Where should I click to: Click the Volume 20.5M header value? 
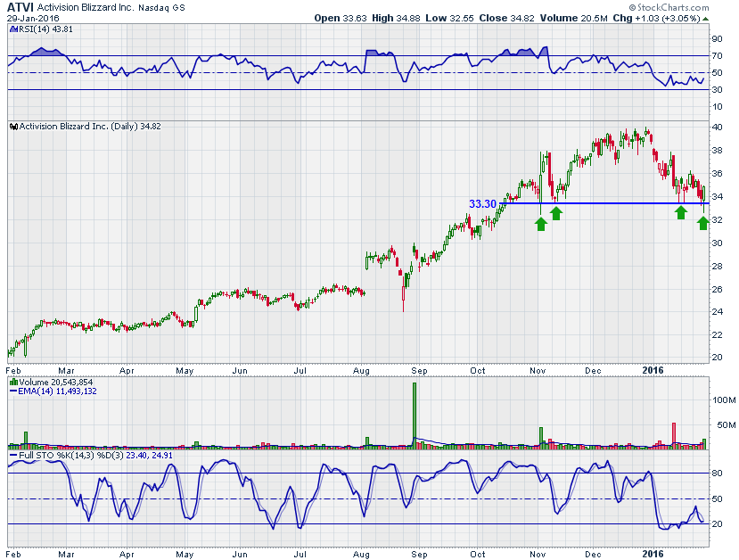tap(573, 18)
